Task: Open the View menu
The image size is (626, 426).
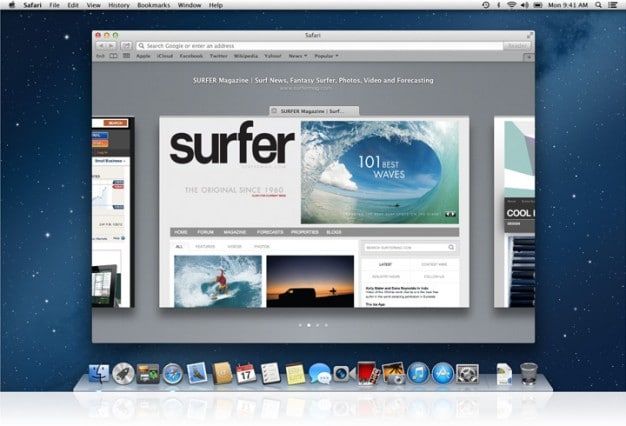Action: point(94,5)
